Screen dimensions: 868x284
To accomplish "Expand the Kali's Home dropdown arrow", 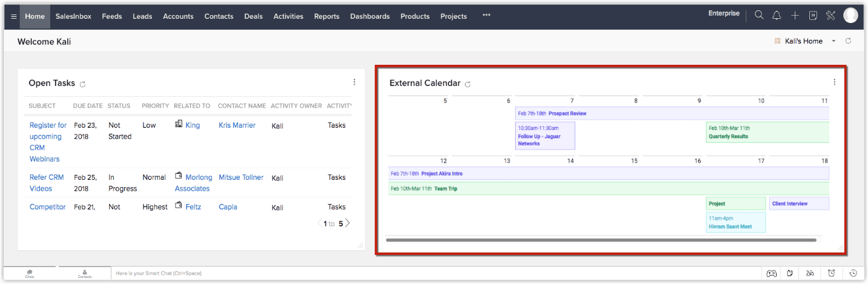I will (833, 41).
